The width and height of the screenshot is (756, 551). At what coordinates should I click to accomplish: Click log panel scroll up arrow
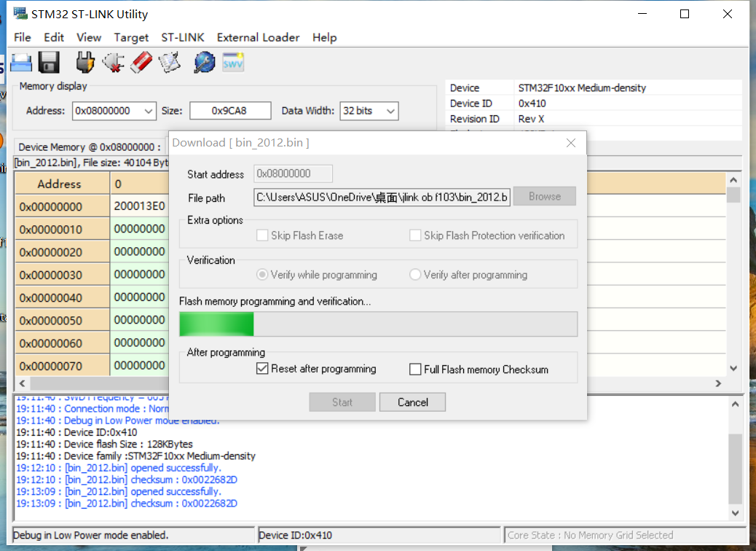[736, 404]
